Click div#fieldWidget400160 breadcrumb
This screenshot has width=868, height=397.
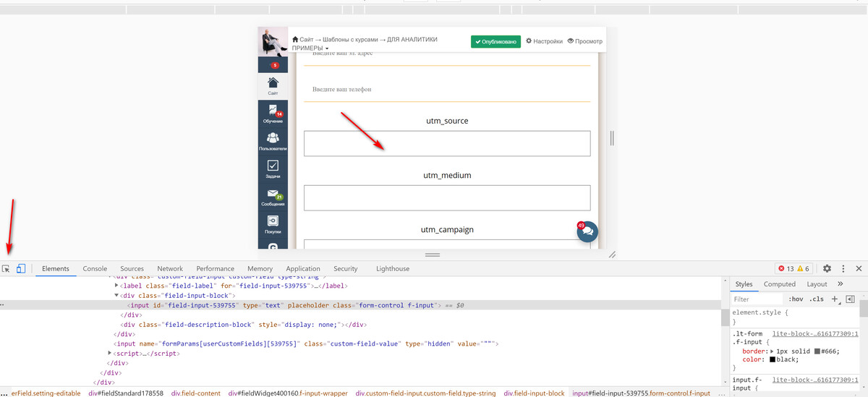tap(289, 393)
